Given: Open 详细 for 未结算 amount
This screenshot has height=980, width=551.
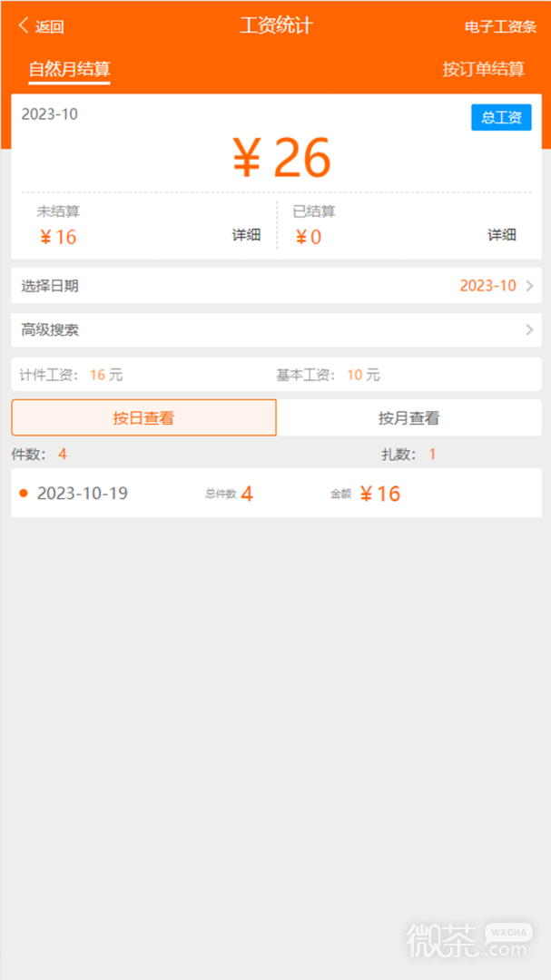Looking at the screenshot, I should click(x=246, y=236).
